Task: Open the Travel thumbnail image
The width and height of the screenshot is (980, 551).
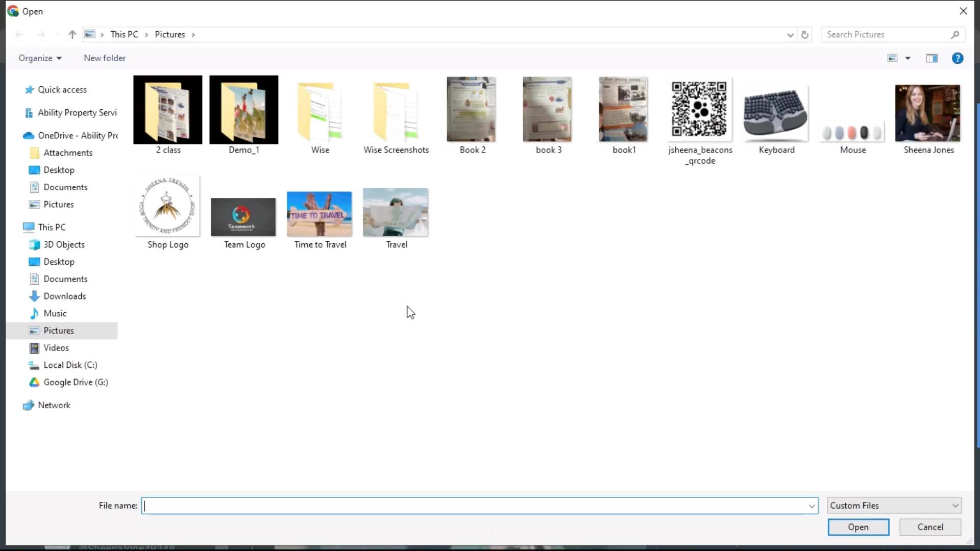Action: point(396,213)
